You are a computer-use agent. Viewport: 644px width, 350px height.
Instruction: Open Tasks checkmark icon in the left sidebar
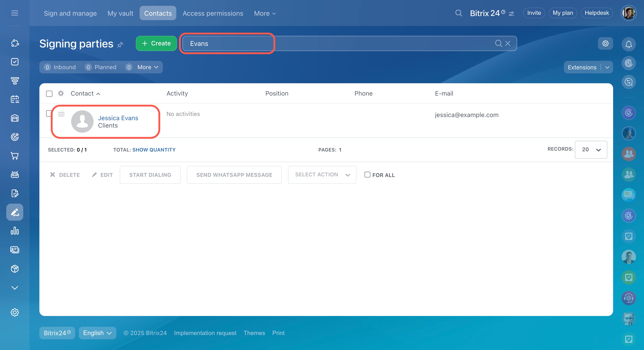15,62
